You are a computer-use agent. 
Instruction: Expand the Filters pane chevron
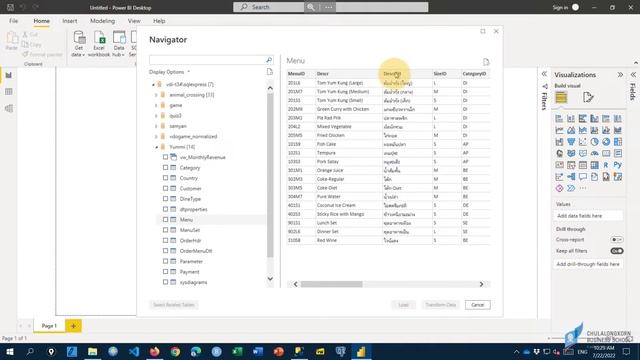coord(544,74)
